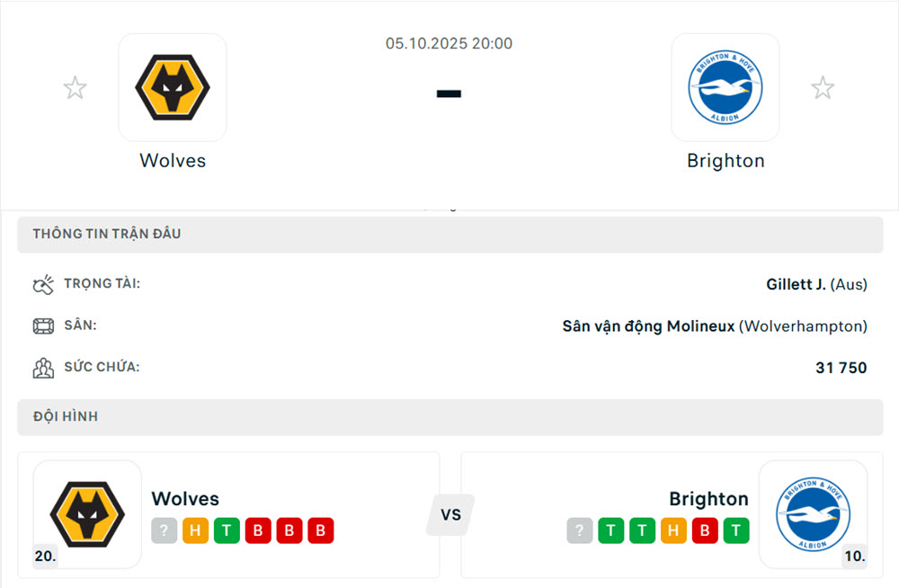Click the stadium icon next to SÂN
The image size is (899, 588).
point(43,325)
